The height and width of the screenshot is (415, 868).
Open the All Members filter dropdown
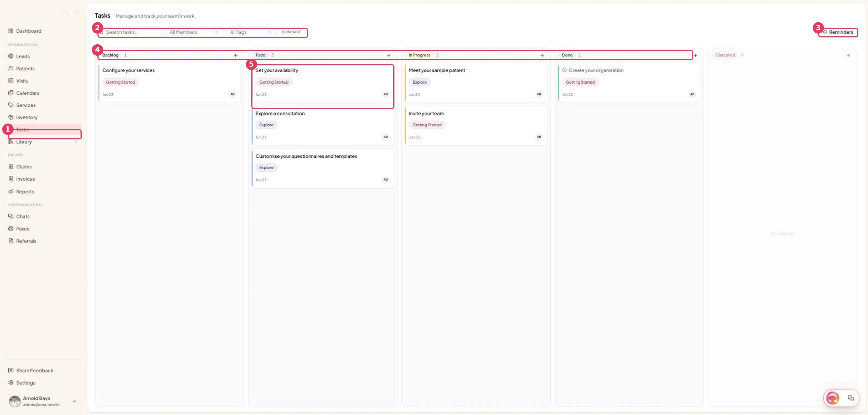pos(194,32)
